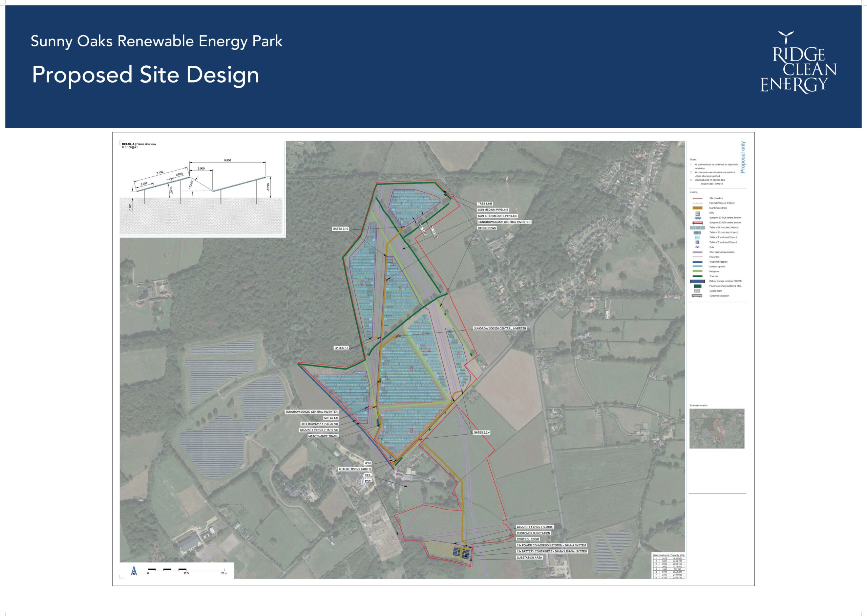Image resolution: width=867 pixels, height=616 pixels.
Task: Click the '13x POWER CONVERSION SYSTEM' label
Action: coord(551,545)
